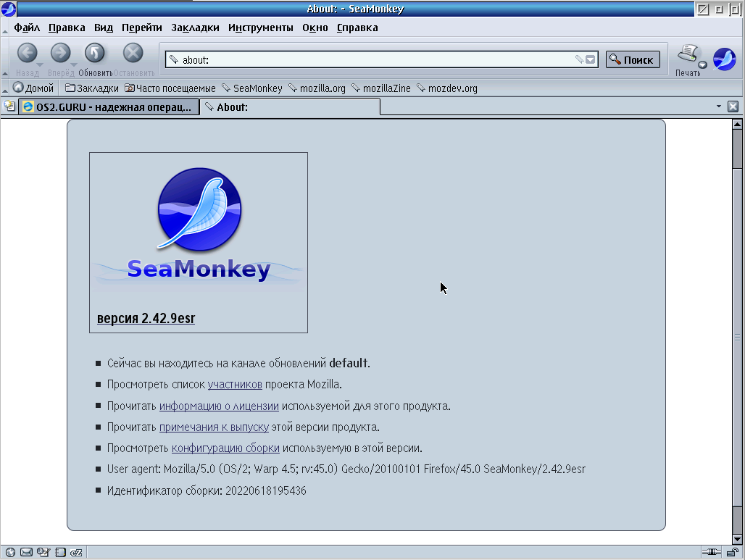
Task: Open the Browser component from status bar
Action: coord(10,553)
